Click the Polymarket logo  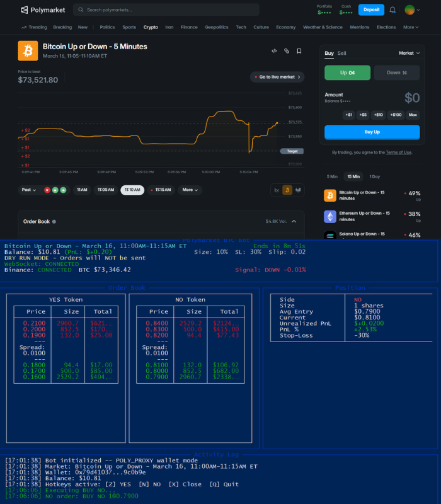pyautogui.click(x=43, y=10)
